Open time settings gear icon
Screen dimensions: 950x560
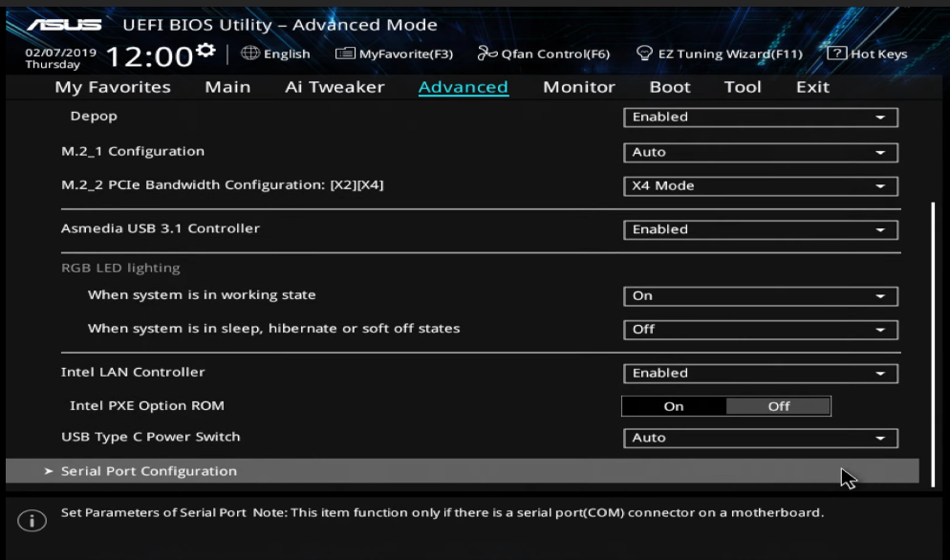tap(206, 50)
